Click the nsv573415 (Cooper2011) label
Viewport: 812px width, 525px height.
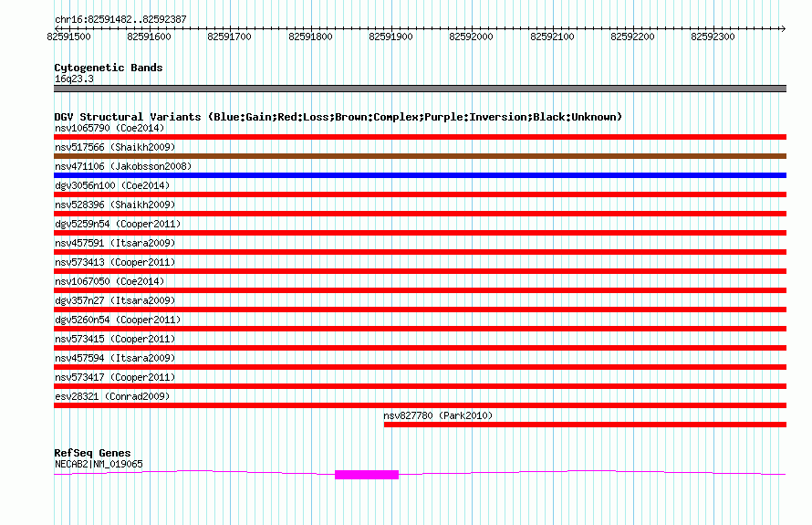pyautogui.click(x=115, y=339)
